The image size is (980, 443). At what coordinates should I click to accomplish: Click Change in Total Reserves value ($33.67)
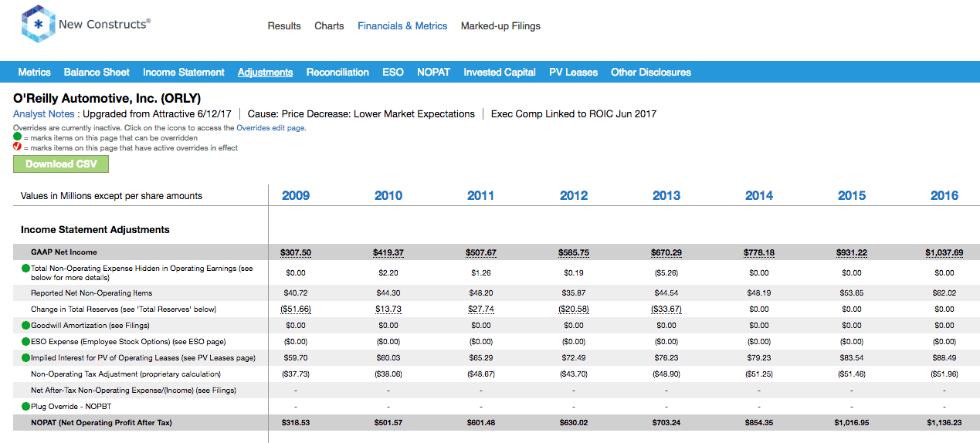coord(666,309)
